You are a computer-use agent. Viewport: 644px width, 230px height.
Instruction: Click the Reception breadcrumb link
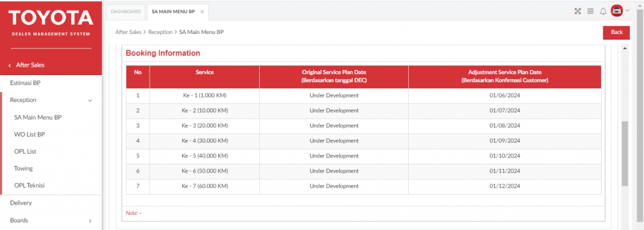pyautogui.click(x=160, y=32)
